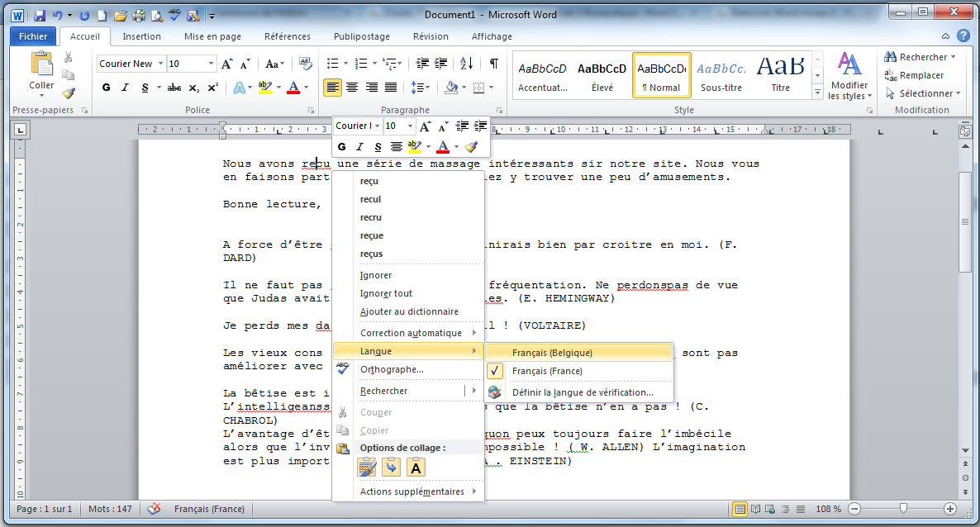This screenshot has height=527, width=980.
Task: Switch to the Révision tab
Action: click(431, 36)
